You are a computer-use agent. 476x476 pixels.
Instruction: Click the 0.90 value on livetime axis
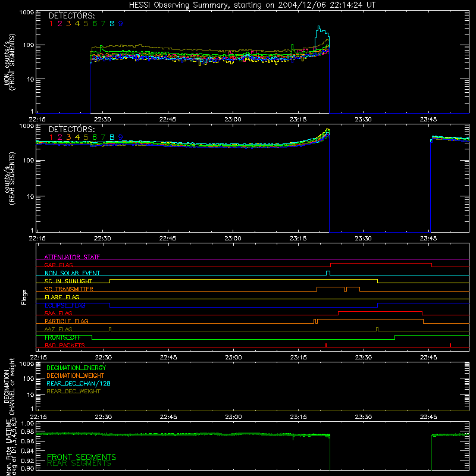tap(27, 468)
